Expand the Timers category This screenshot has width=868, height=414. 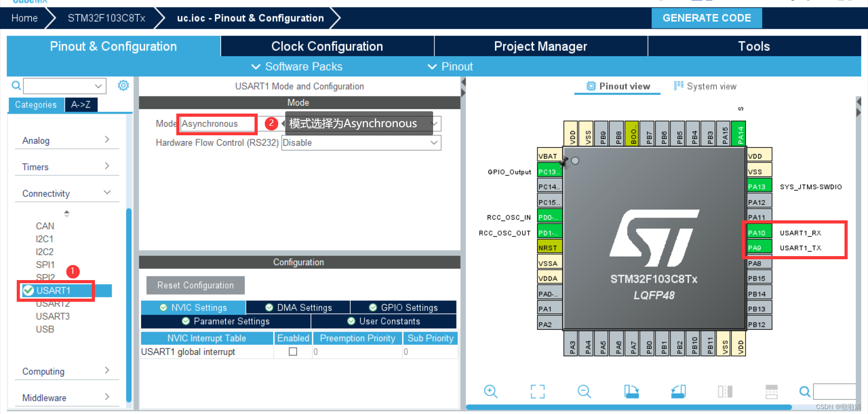(67, 167)
